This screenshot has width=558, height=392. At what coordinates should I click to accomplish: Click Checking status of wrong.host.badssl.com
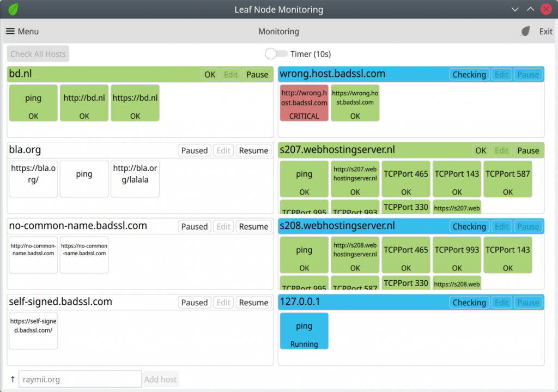pyautogui.click(x=469, y=74)
